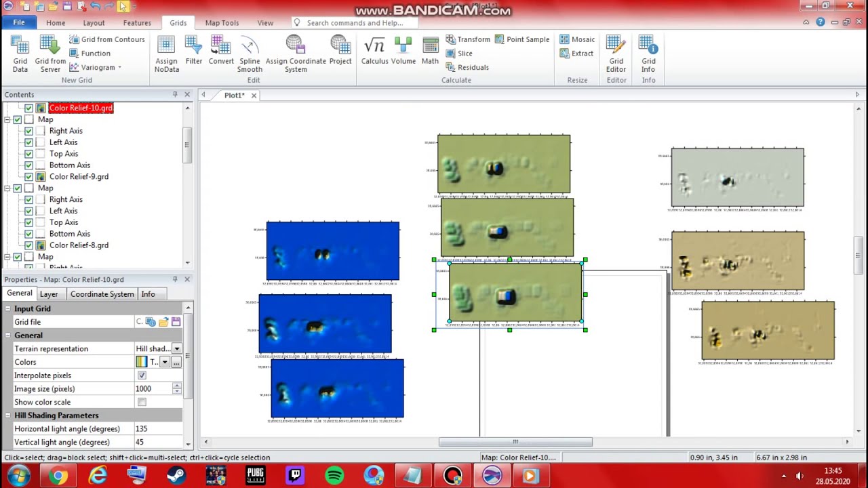Viewport: 868px width, 488px height.
Task: Select the Spline Smooth tool
Action: (x=250, y=54)
